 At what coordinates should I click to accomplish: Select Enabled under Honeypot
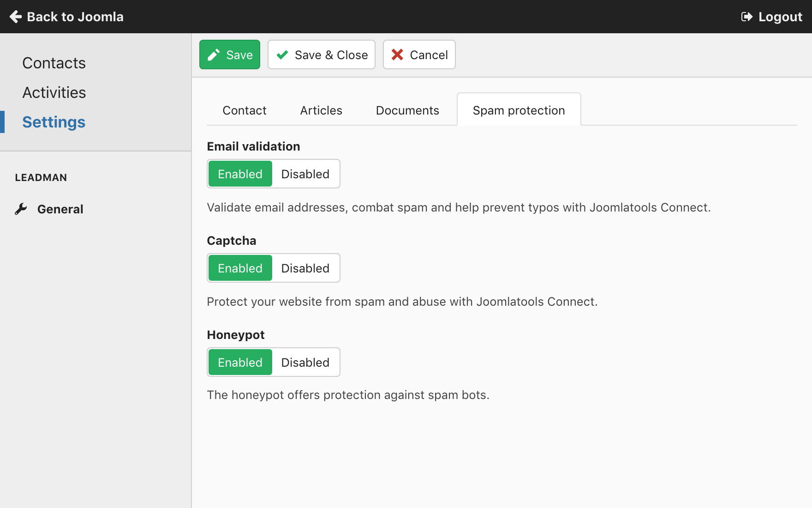point(240,363)
